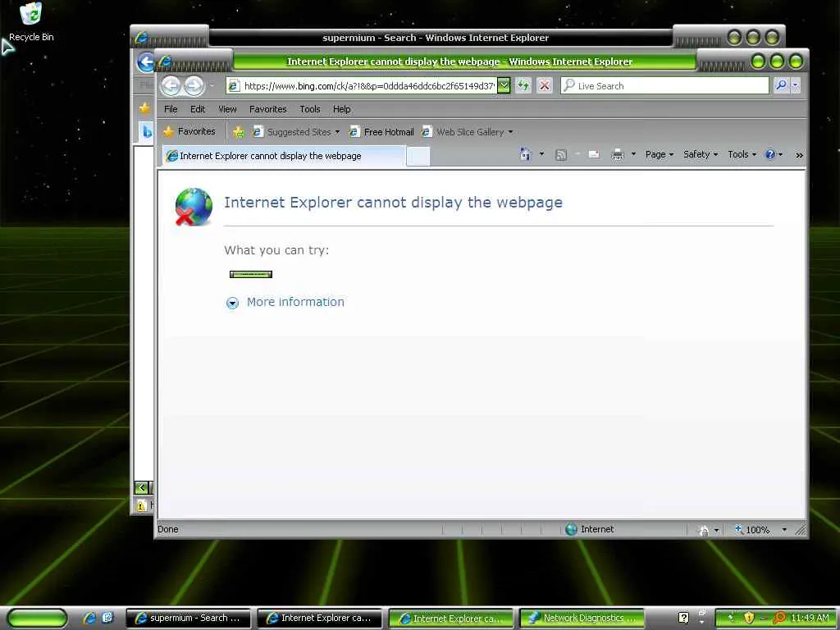Click the warning icon in the supermium window status bar

click(141, 505)
